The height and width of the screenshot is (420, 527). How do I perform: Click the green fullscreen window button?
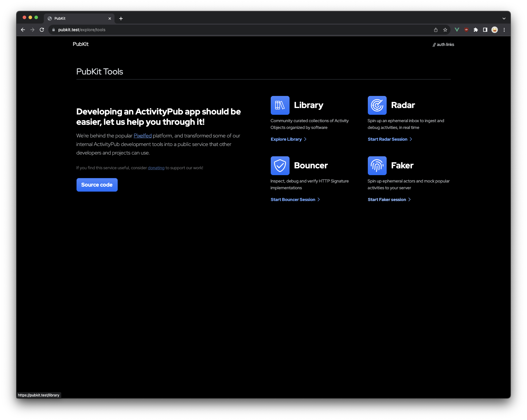[36, 17]
